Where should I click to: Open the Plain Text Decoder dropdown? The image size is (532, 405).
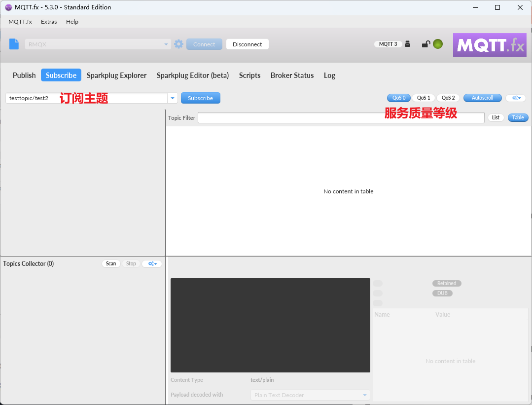pyautogui.click(x=310, y=395)
